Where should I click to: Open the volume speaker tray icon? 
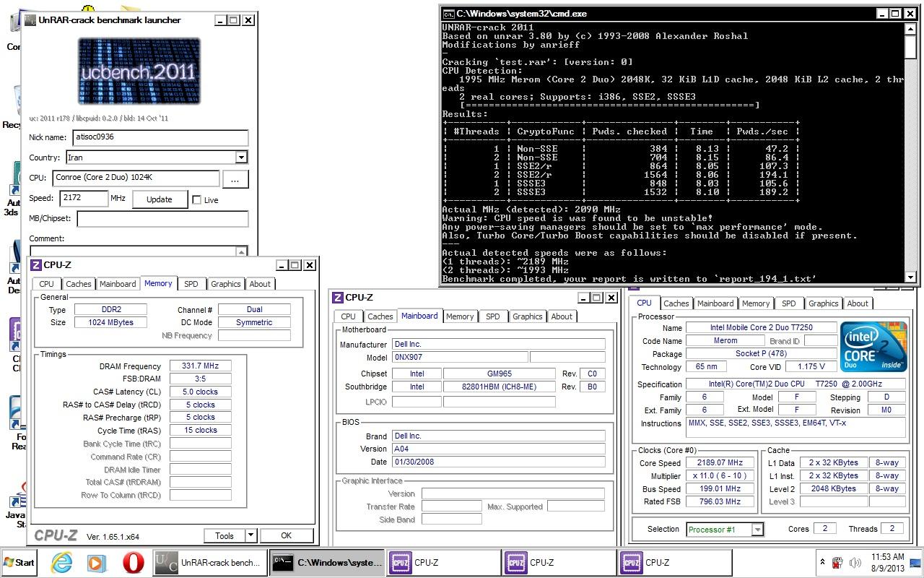[855, 562]
